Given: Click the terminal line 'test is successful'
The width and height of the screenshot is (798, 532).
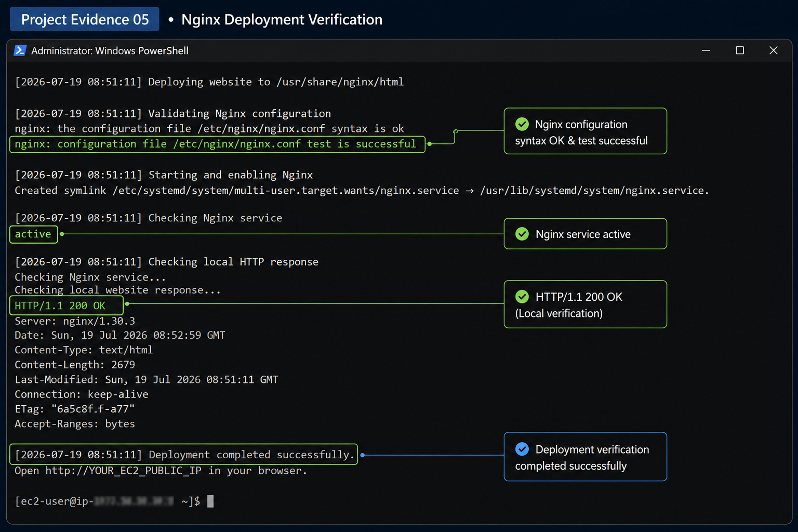Looking at the screenshot, I should point(216,144).
